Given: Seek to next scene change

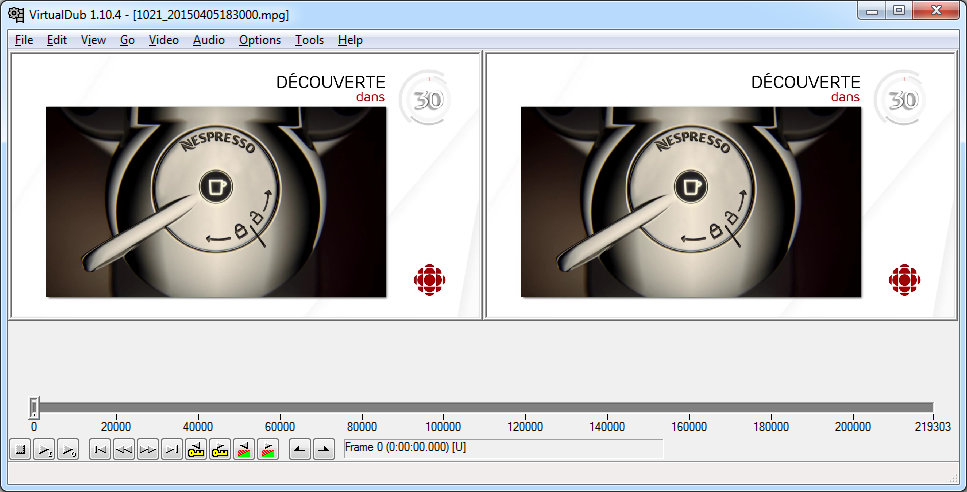Looking at the screenshot, I should click(x=268, y=450).
